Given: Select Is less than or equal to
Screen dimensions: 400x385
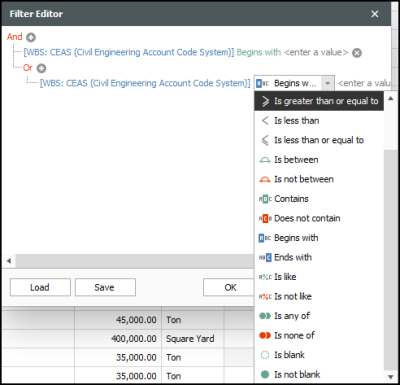Looking at the screenshot, I should click(x=319, y=140).
